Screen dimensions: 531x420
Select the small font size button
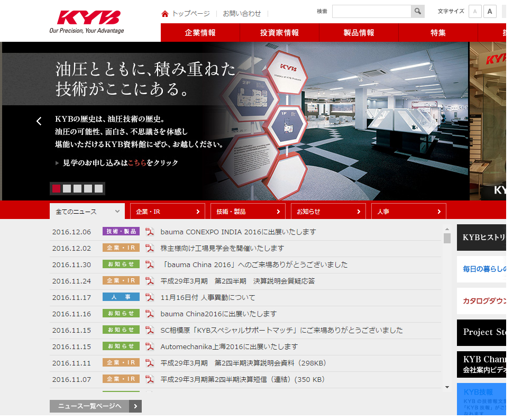point(475,12)
